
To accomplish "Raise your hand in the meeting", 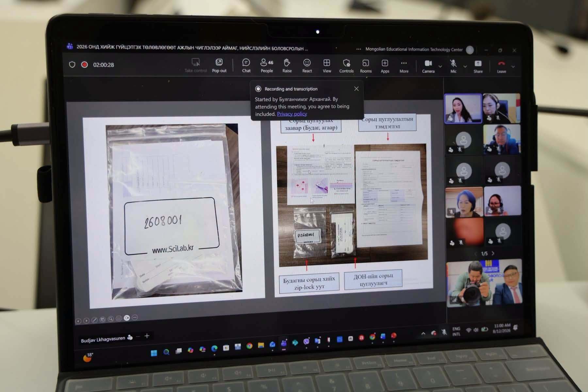I will pyautogui.click(x=287, y=66).
